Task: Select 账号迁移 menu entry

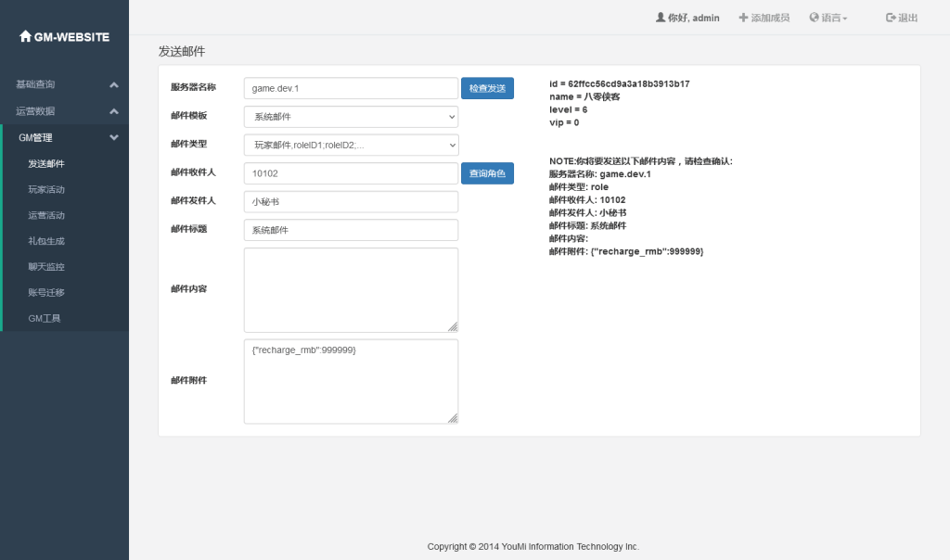Action: coord(46,292)
